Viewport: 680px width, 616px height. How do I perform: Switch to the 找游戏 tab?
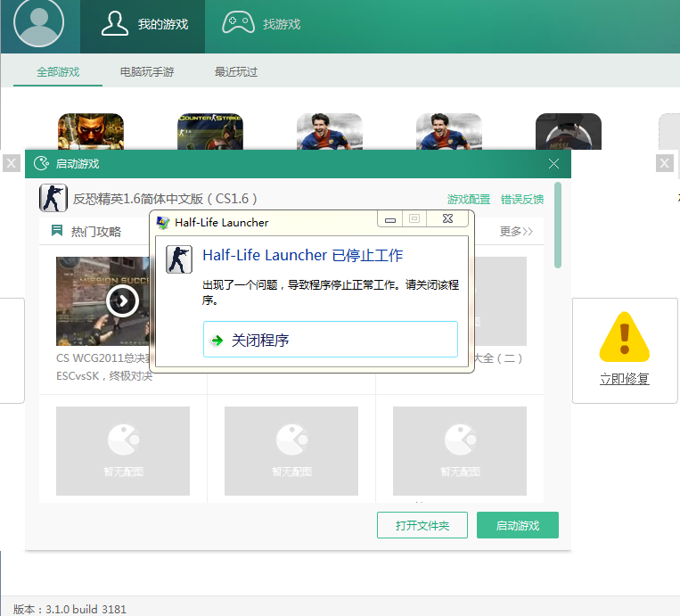click(261, 24)
